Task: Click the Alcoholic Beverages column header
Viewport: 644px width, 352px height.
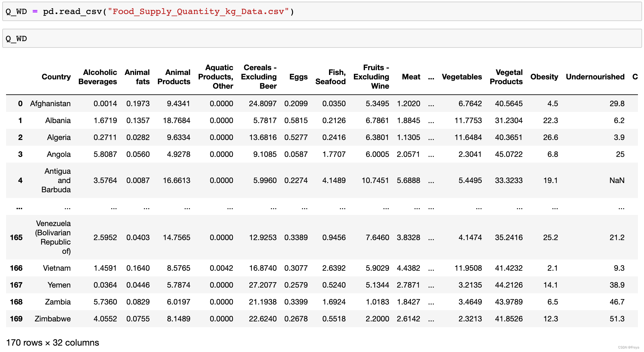Action: pos(98,77)
